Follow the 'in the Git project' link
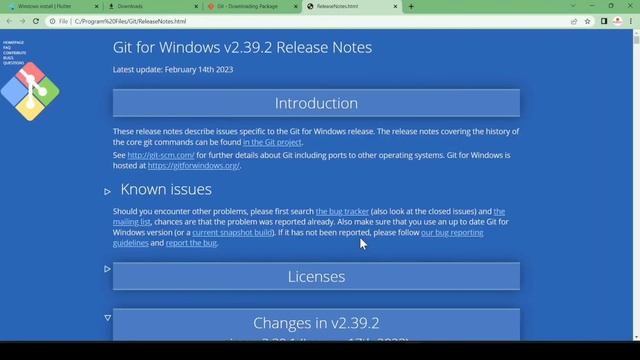The image size is (640, 360). 272,142
